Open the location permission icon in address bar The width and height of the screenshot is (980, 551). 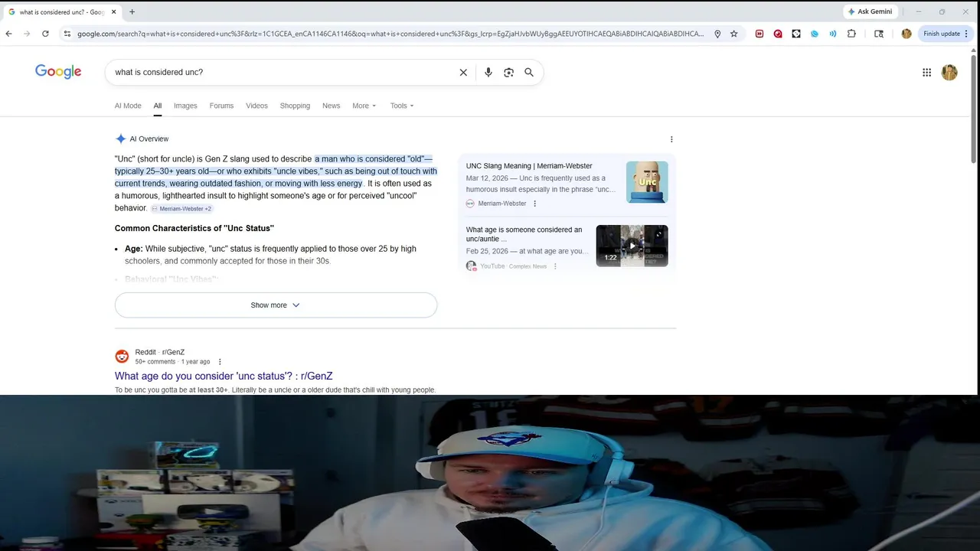tap(717, 34)
